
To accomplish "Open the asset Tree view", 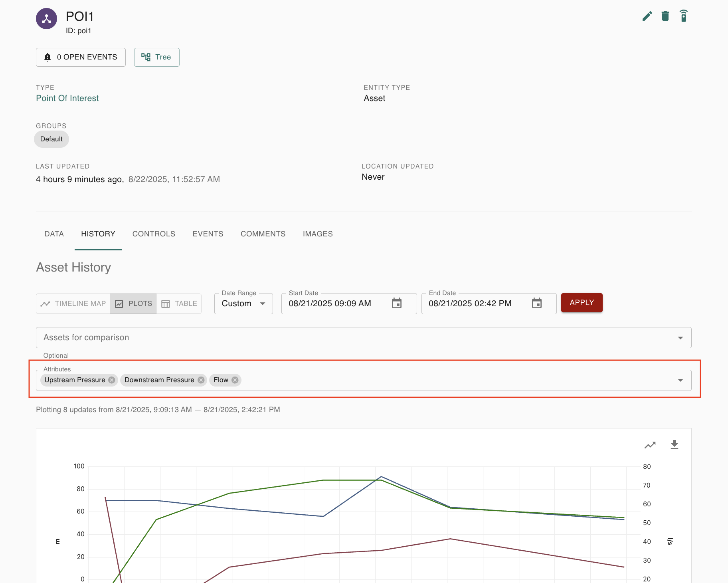I will point(156,57).
